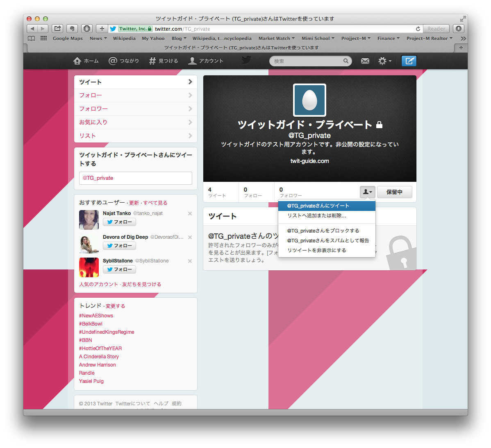The width and height of the screenshot is (491, 448).
Task: Select @TG_privateさんにツイート menu item
Action: point(327,206)
